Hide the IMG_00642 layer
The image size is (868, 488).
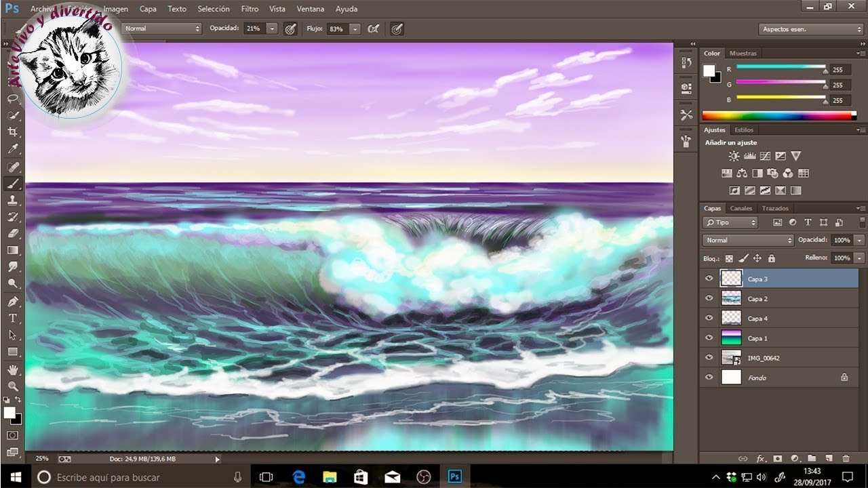[709, 357]
